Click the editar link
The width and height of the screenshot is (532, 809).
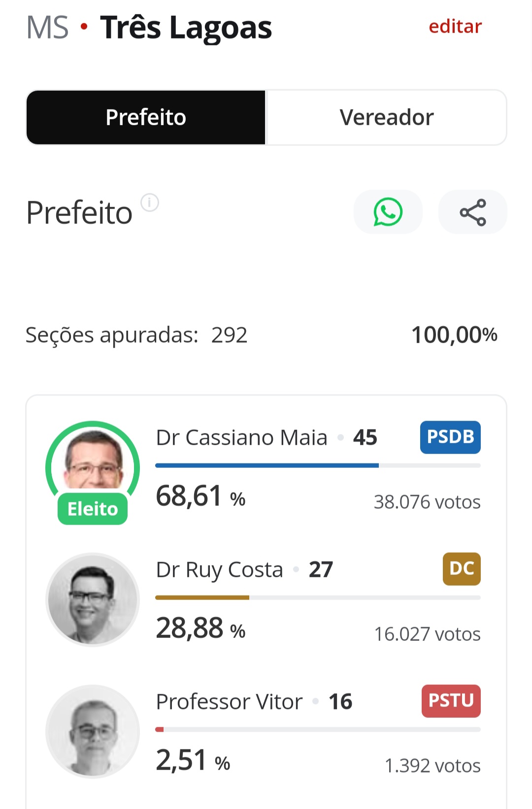[x=455, y=26]
